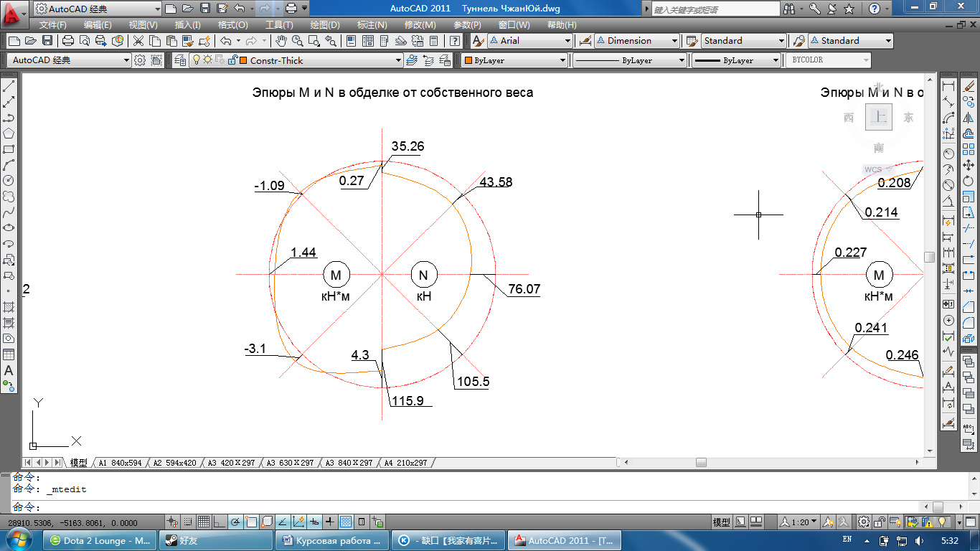Image resolution: width=980 pixels, height=551 pixels.
Task: Click the Cut scissors icon
Action: [138, 41]
